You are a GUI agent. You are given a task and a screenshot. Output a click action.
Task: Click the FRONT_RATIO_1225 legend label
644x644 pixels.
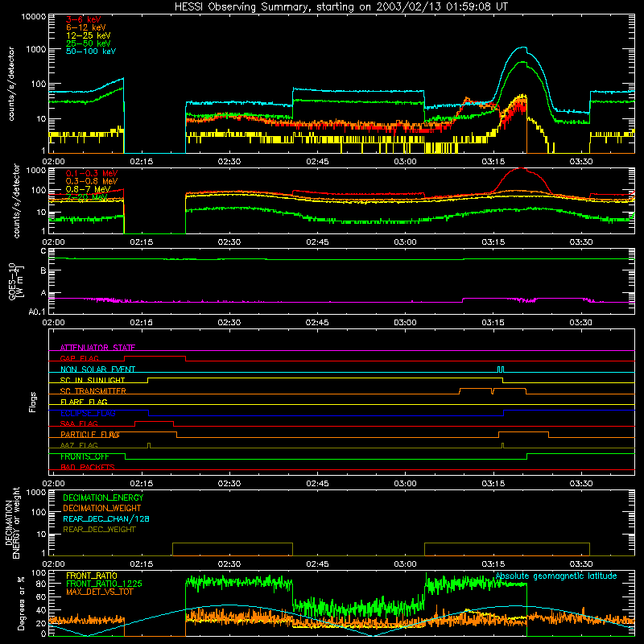104,584
